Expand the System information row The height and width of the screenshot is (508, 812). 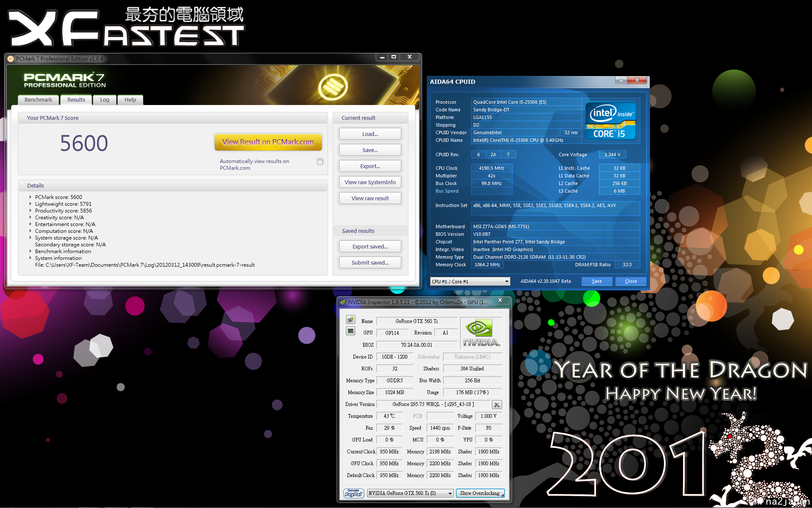coord(30,258)
